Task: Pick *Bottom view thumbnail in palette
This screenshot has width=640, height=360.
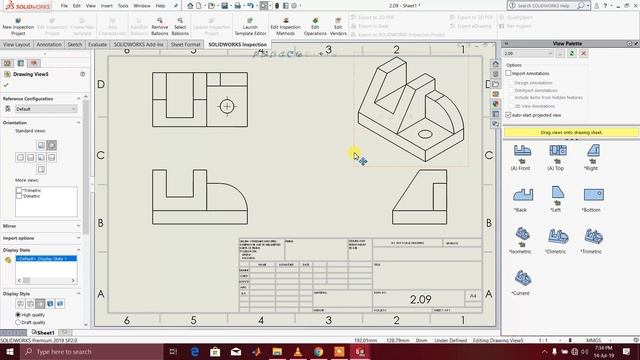Action: coord(593,195)
